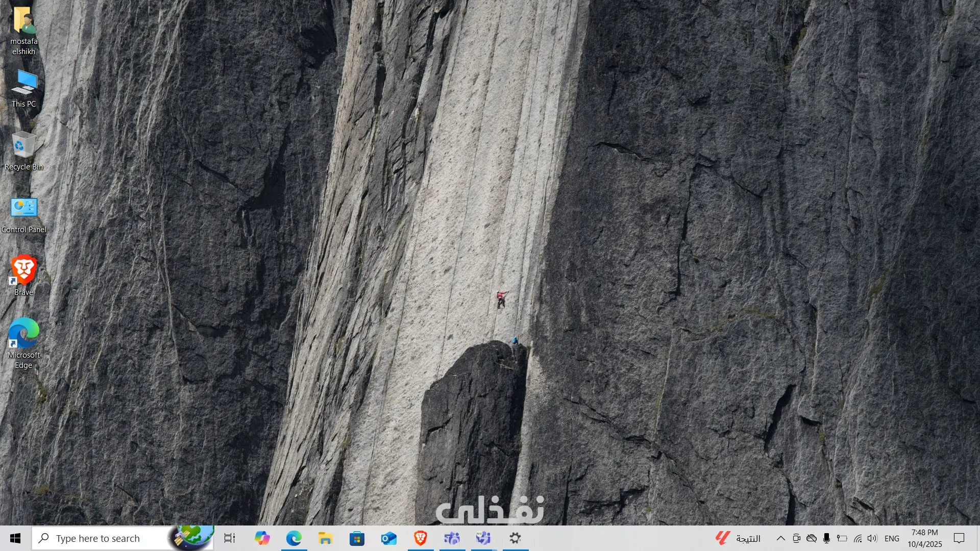Open the ENG input language switcher
The image size is (980, 551).
pos(892,538)
